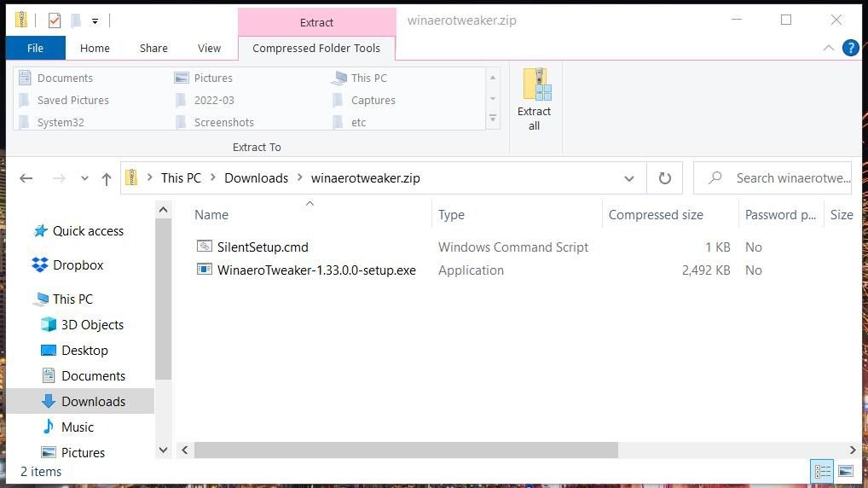Viewport: 868px width, 488px height.
Task: Switch to the Home ribbon tab
Action: [x=95, y=48]
